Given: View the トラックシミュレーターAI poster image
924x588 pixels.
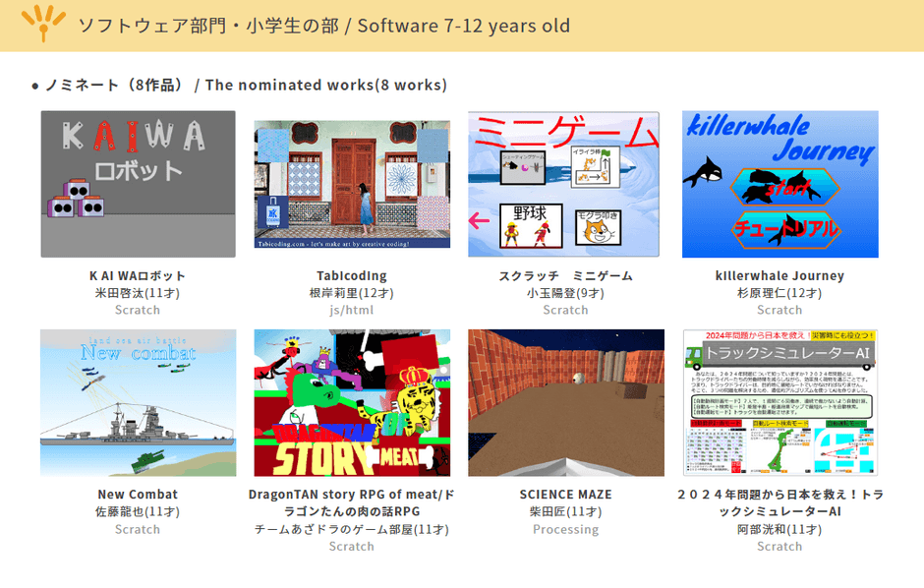Looking at the screenshot, I should [x=780, y=401].
